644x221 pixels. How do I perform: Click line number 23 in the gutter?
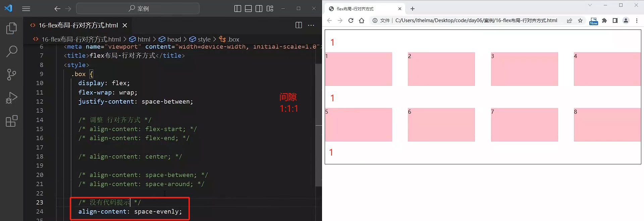point(40,202)
